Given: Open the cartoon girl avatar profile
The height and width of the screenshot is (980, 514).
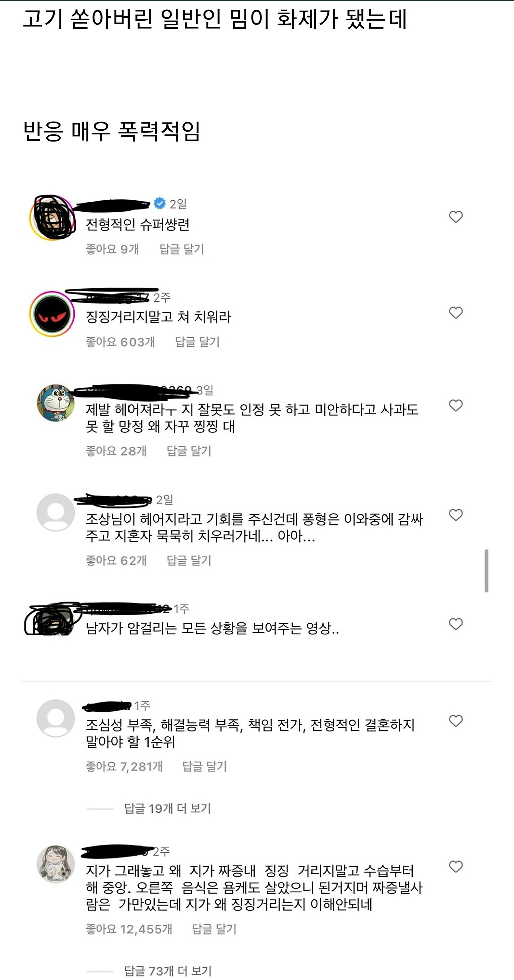Looking at the screenshot, I should (x=56, y=864).
